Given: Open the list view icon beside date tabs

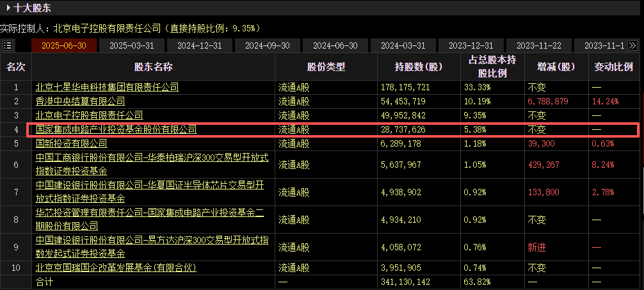Looking at the screenshot, I should pos(8,45).
